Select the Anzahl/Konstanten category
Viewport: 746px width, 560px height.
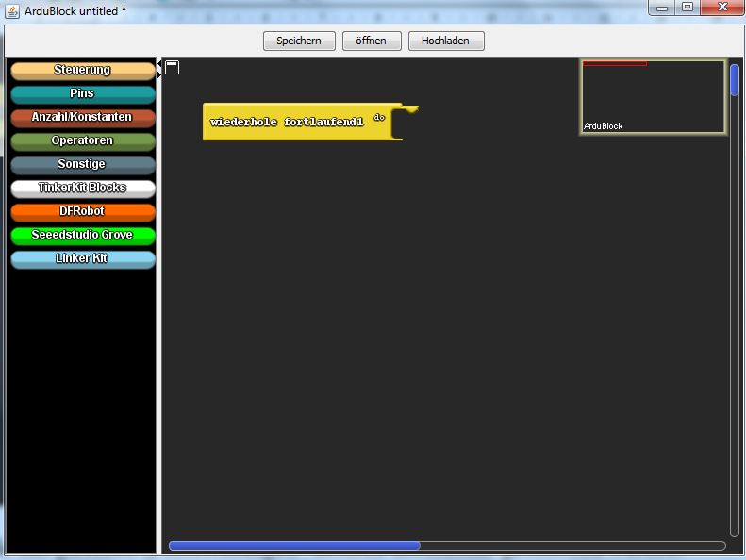[x=82, y=118]
